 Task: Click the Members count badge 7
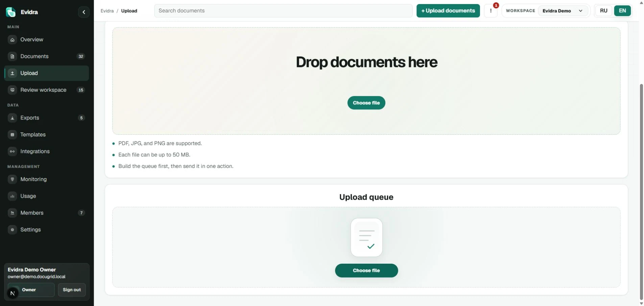click(x=81, y=213)
